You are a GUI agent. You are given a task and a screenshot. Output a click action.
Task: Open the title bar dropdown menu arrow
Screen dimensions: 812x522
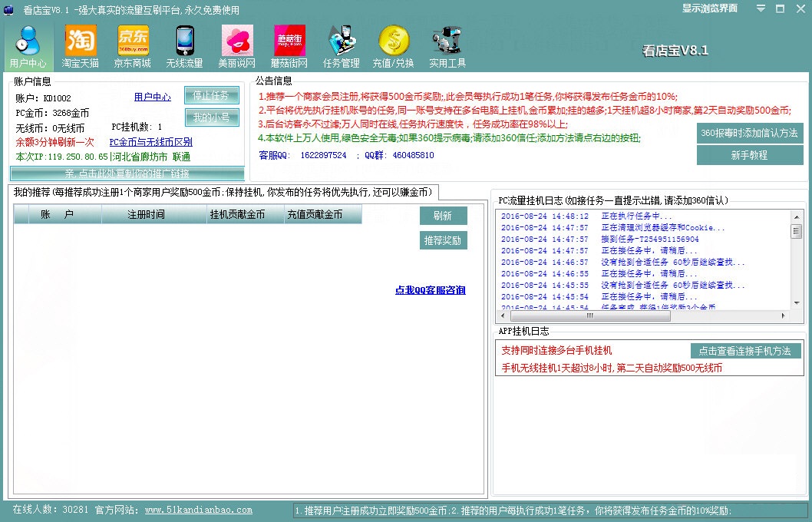point(760,8)
